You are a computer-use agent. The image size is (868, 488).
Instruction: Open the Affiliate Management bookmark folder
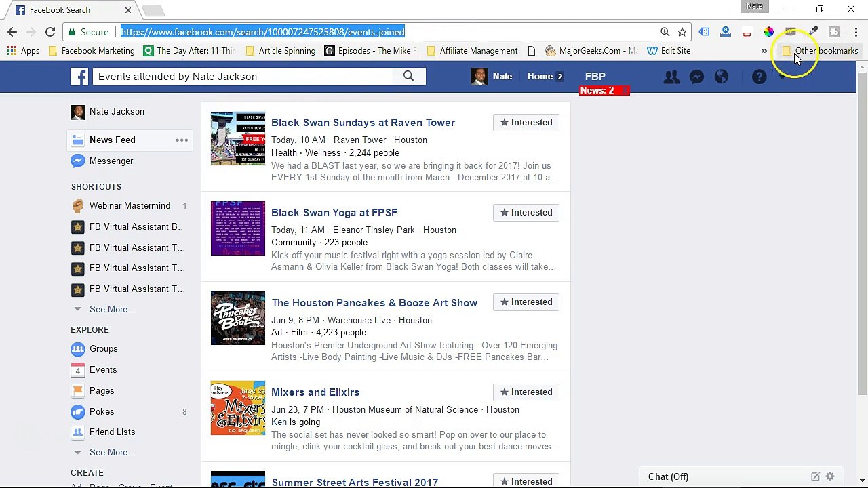pyautogui.click(x=472, y=51)
